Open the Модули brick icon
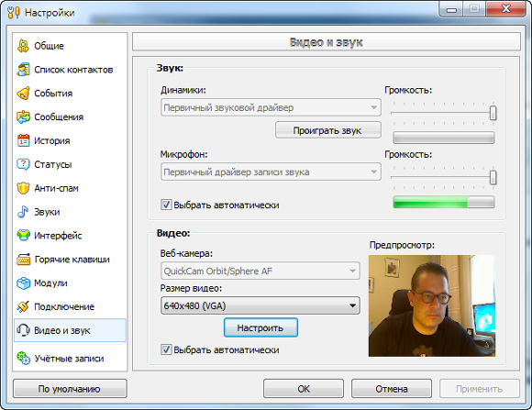Viewport: 532px width, 410px height. 23,283
